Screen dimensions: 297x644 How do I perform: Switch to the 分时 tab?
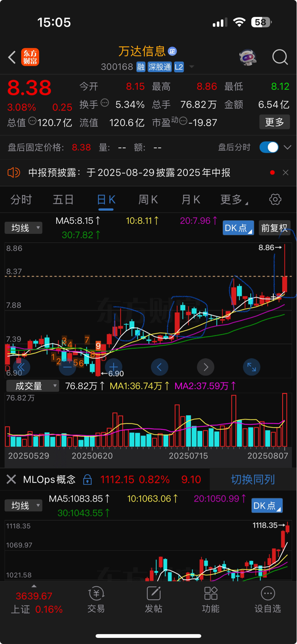click(x=21, y=200)
